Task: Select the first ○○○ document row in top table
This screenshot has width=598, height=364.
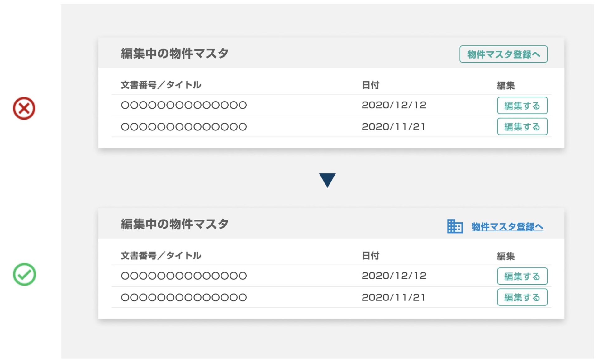Action: [183, 105]
